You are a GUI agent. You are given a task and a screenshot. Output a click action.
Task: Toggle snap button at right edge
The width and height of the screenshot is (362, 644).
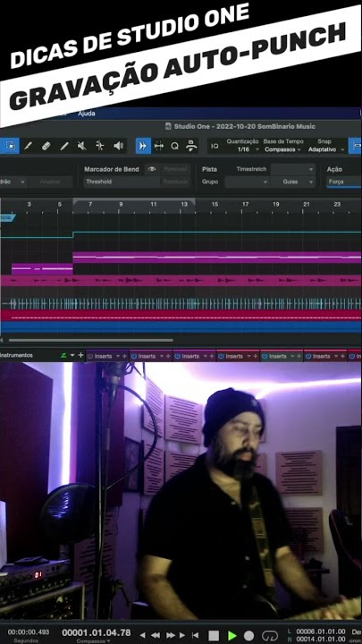pyautogui.click(x=356, y=146)
